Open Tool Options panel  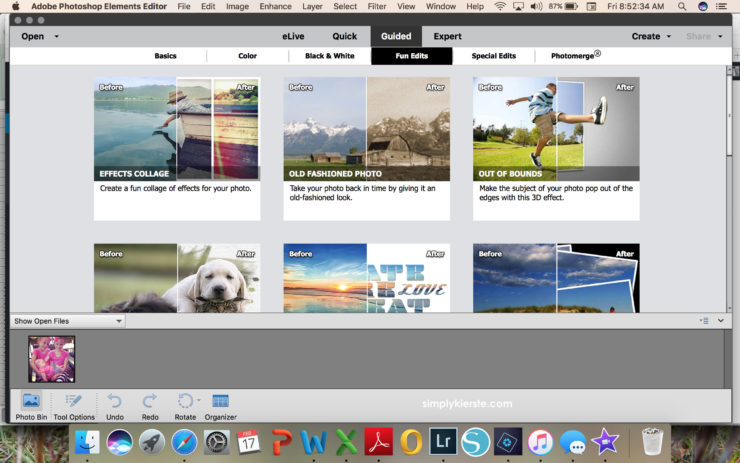coord(74,401)
